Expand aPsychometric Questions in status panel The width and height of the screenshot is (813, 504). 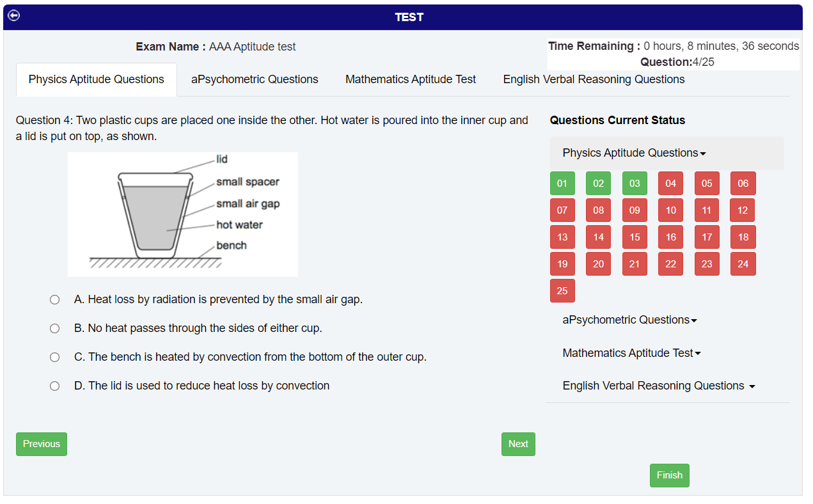[629, 320]
